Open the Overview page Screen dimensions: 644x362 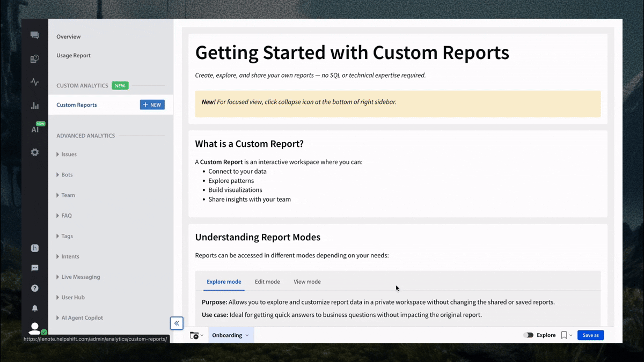pos(69,37)
